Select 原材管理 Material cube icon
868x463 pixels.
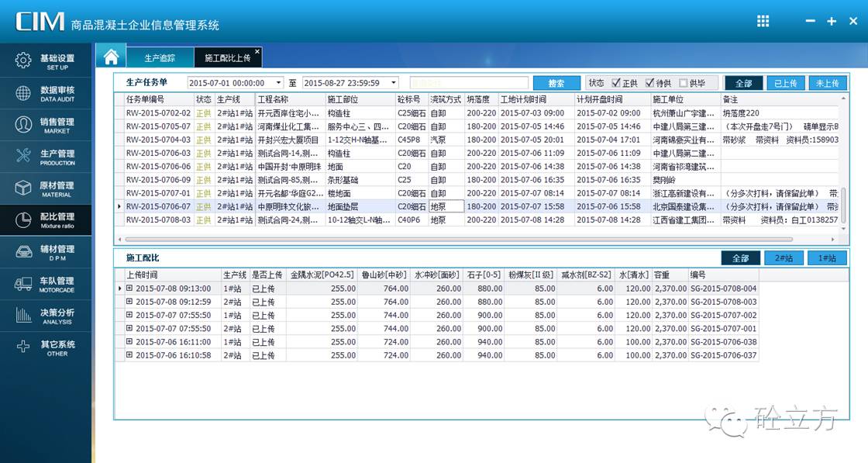(23, 188)
